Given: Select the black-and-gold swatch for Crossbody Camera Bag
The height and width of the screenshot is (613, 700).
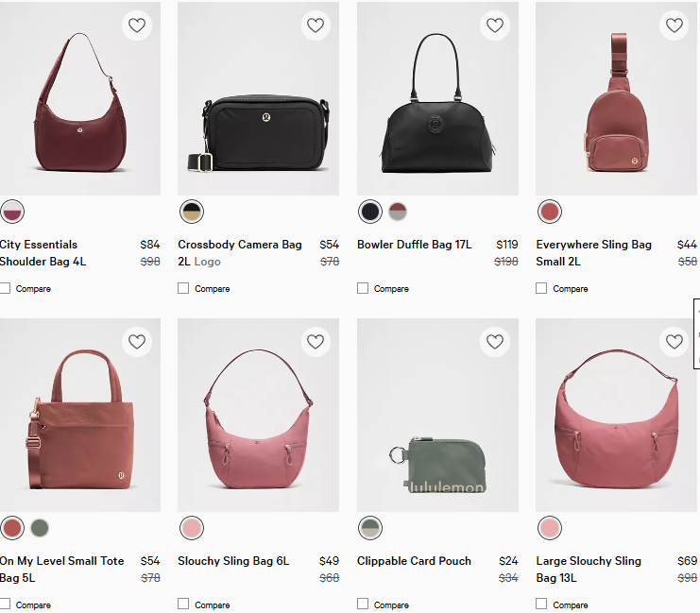Looking at the screenshot, I should 192,211.
